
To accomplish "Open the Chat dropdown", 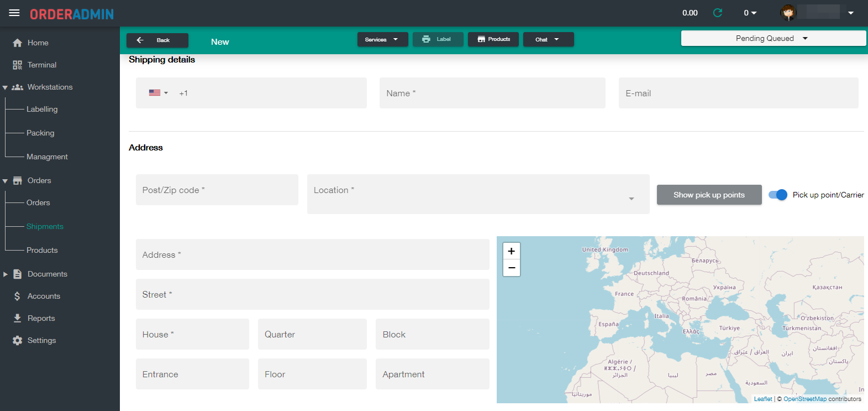I will pos(548,39).
